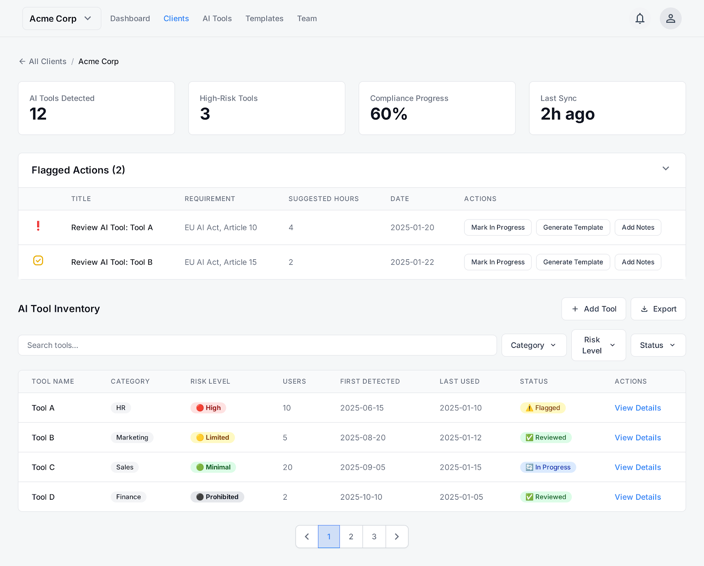The height and width of the screenshot is (566, 704).
Task: Open the Risk Level filter dropdown
Action: [598, 345]
